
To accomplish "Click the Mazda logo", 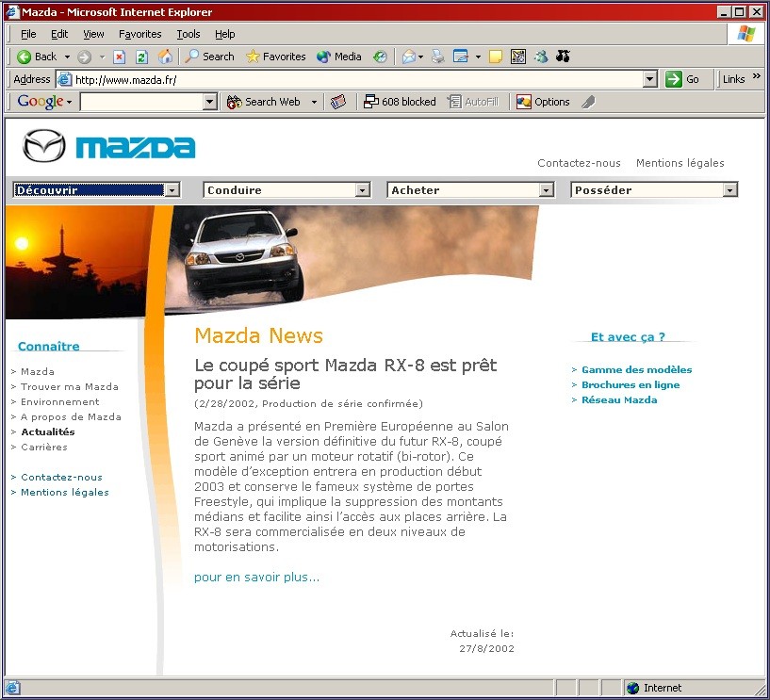I will pos(109,146).
